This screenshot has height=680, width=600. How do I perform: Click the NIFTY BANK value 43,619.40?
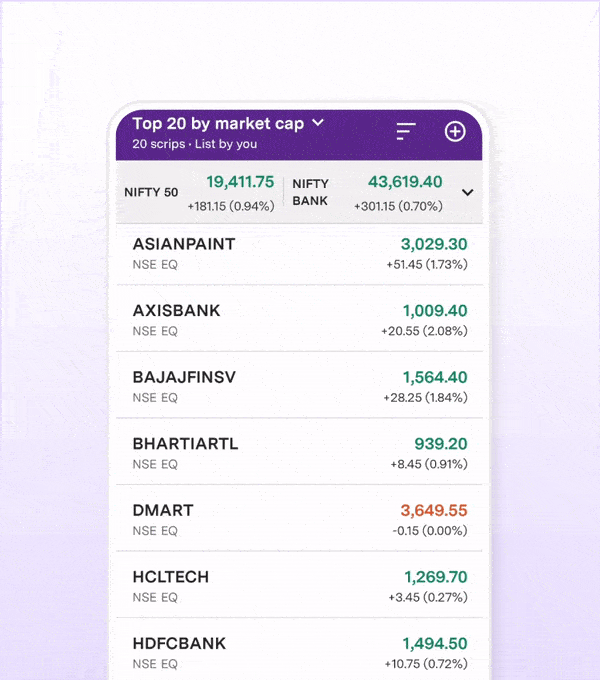(405, 182)
